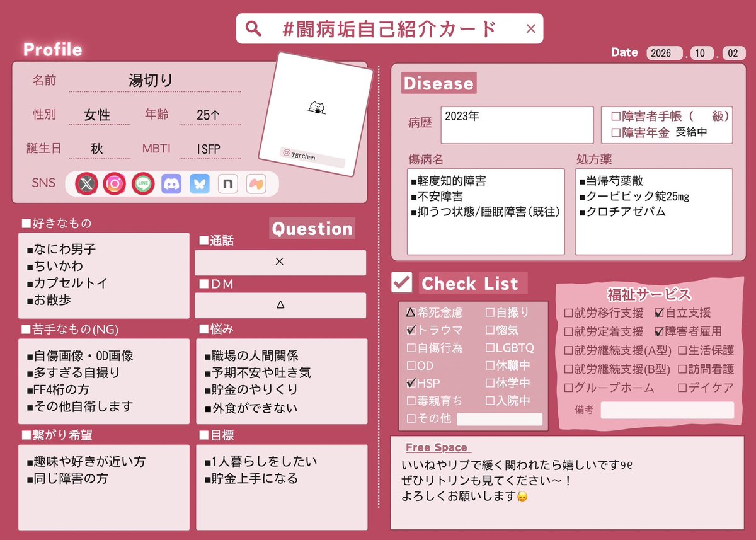This screenshot has width=756, height=540.
Task: Click the note 'n' SNS icon
Action: pyautogui.click(x=227, y=183)
